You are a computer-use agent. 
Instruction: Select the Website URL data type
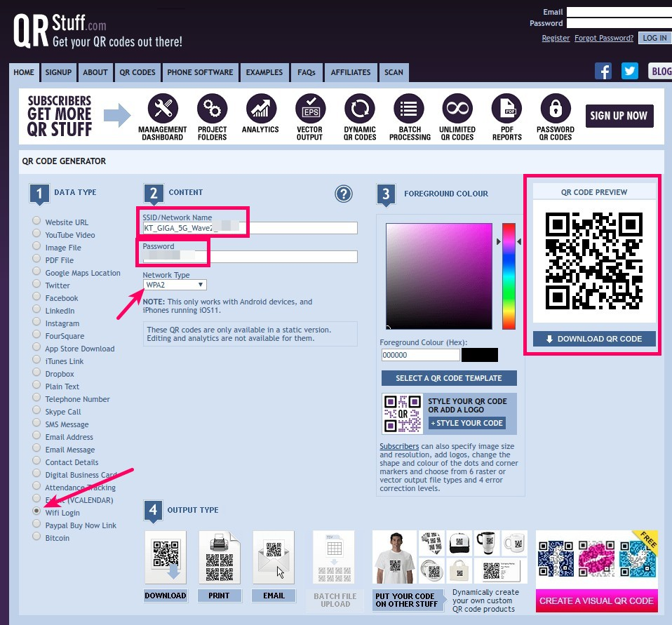[x=37, y=220]
